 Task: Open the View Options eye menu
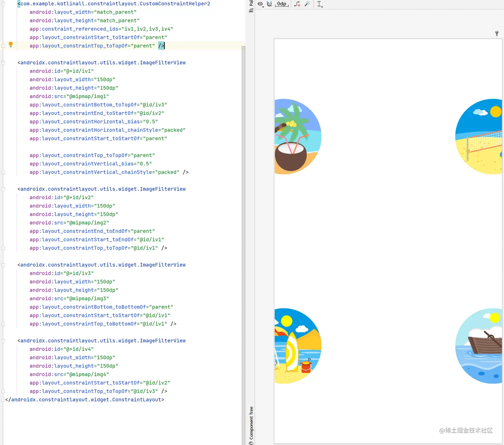(261, 4)
